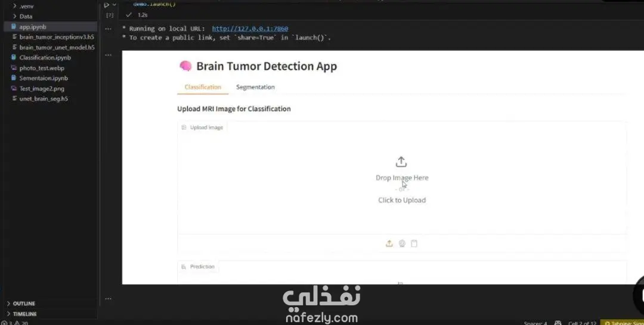Switch to the Classification tab
The height and width of the screenshot is (325, 644).
click(x=203, y=87)
